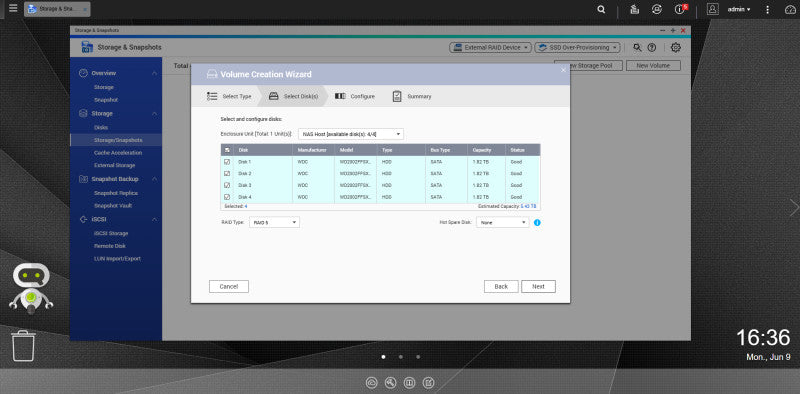Click the myQNAPcloud icon in bottom dock
Image resolution: width=800 pixels, height=394 pixels.
(371, 382)
